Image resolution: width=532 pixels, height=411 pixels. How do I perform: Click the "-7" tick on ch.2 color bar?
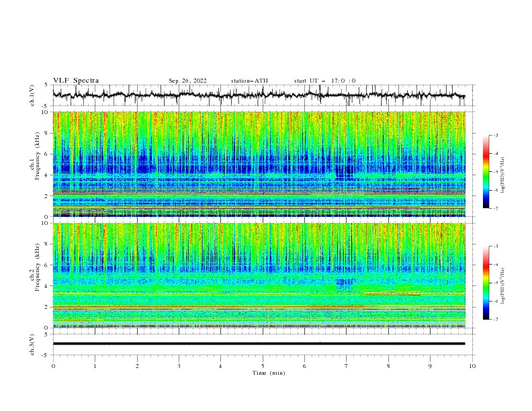[x=495, y=319]
